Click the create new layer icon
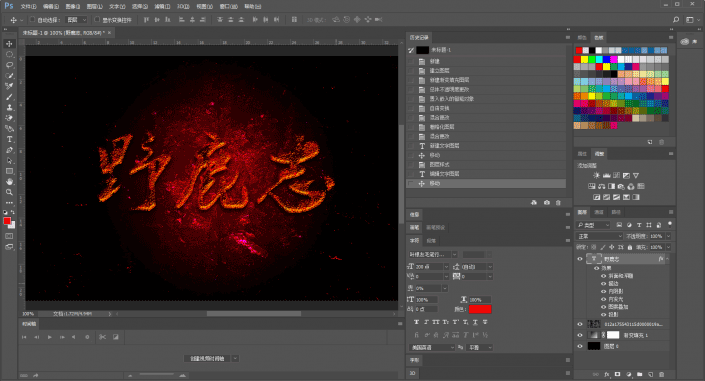The height and width of the screenshot is (381, 705). pos(651,374)
